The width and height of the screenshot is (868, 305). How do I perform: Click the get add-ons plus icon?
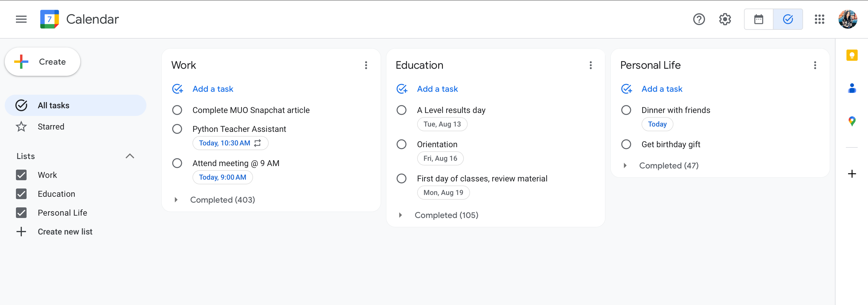[851, 174]
